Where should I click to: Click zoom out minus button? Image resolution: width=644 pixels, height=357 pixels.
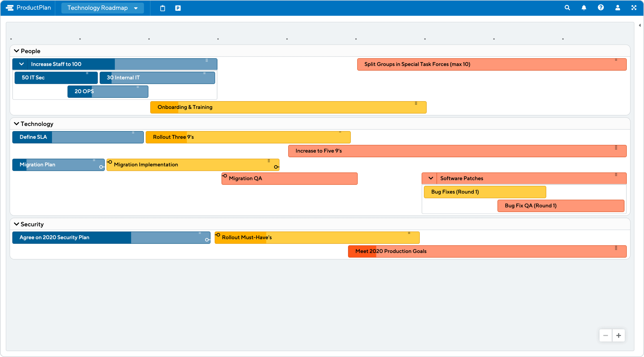point(606,336)
